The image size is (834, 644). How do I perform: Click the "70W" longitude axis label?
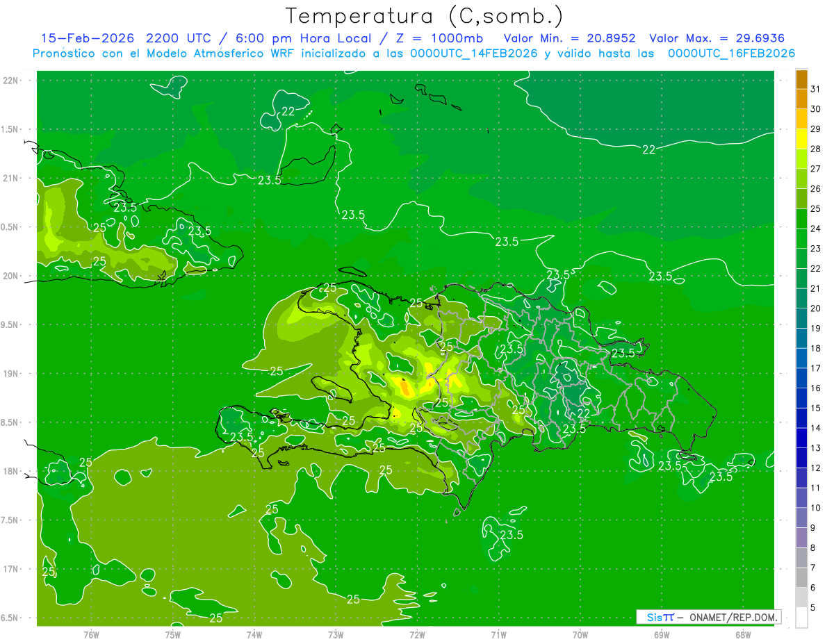pyautogui.click(x=580, y=635)
